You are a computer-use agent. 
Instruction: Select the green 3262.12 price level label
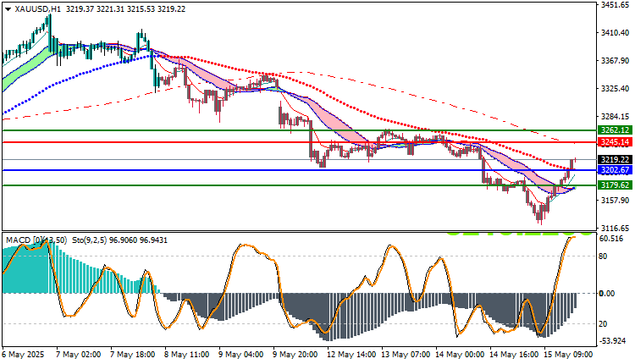(615, 130)
